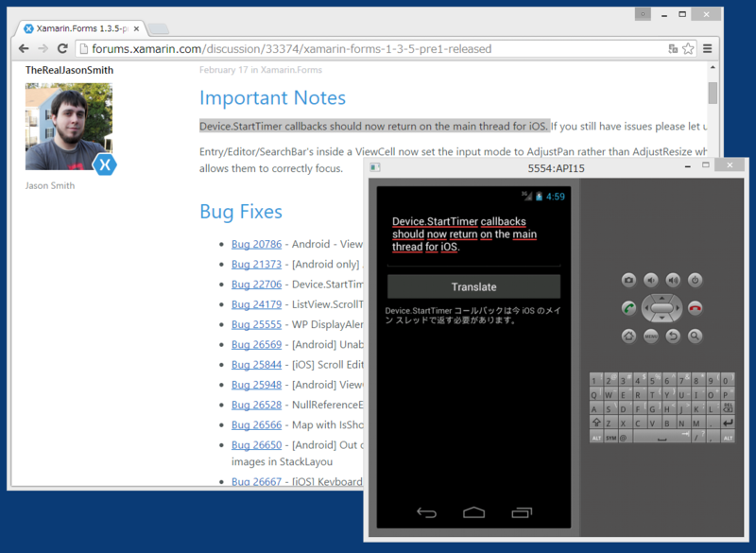Open Jason Smith's avatar photo
The image size is (756, 553).
(x=69, y=127)
